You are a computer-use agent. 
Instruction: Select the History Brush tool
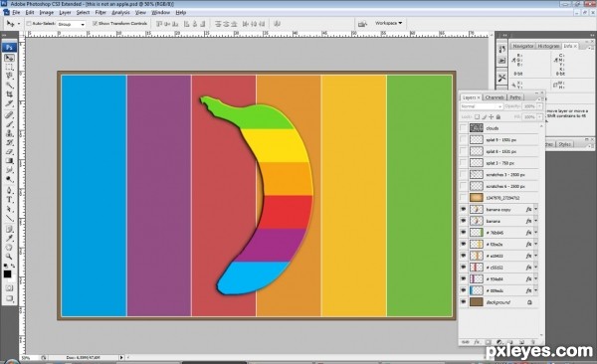click(9, 142)
